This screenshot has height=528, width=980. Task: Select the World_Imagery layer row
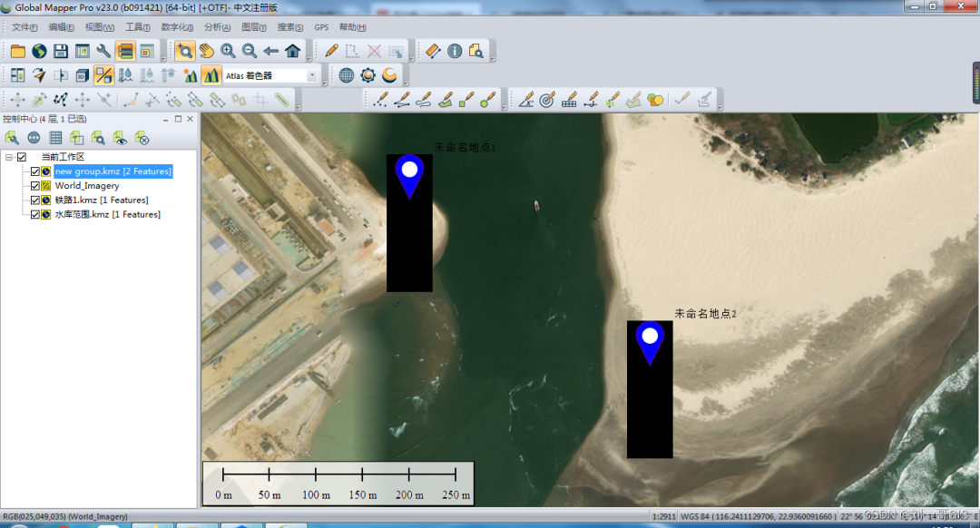coord(87,186)
